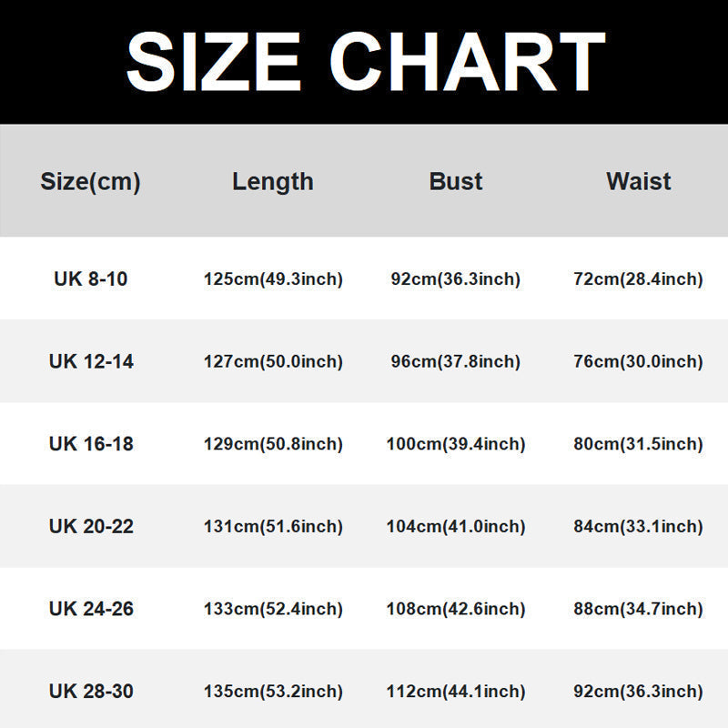Screen dimensions: 728x728
Task: Select the 112cm(44.1inch) bust value
Action: pos(456,692)
